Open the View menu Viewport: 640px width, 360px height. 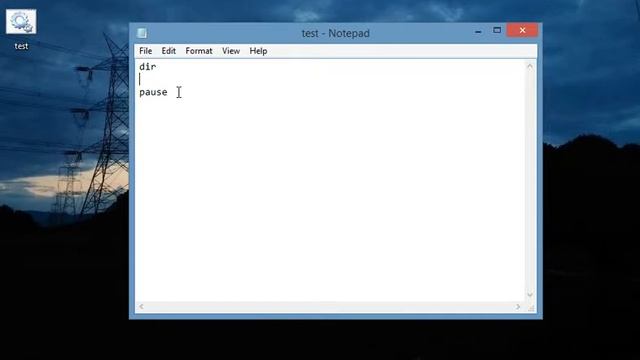231,51
